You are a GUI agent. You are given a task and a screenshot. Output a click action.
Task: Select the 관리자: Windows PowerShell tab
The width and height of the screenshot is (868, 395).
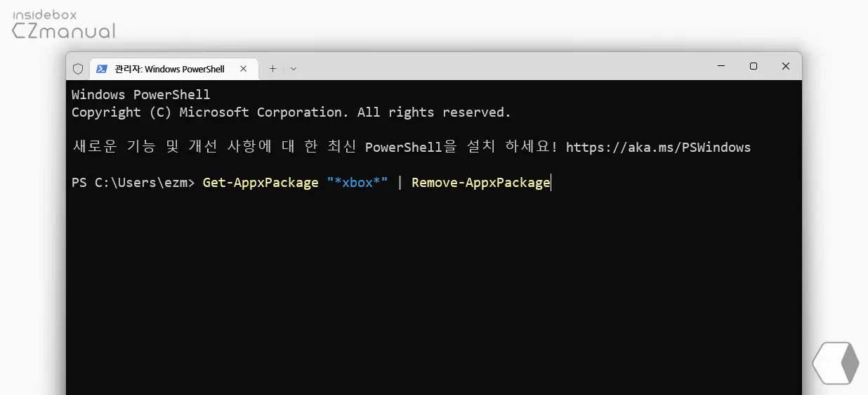(x=173, y=69)
